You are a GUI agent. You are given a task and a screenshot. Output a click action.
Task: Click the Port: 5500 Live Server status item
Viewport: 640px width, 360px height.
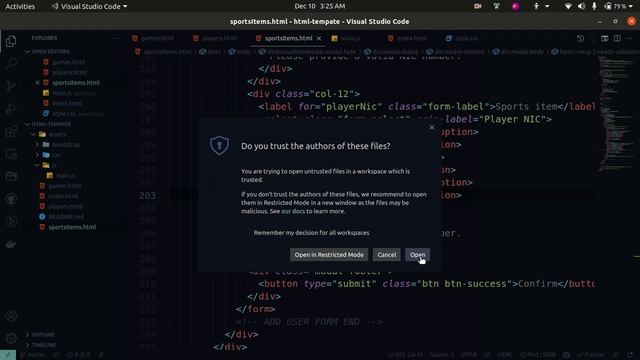coord(538,355)
